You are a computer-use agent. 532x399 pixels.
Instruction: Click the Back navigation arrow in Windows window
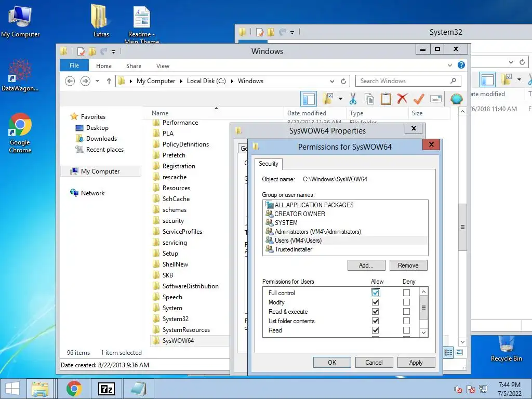click(x=70, y=81)
